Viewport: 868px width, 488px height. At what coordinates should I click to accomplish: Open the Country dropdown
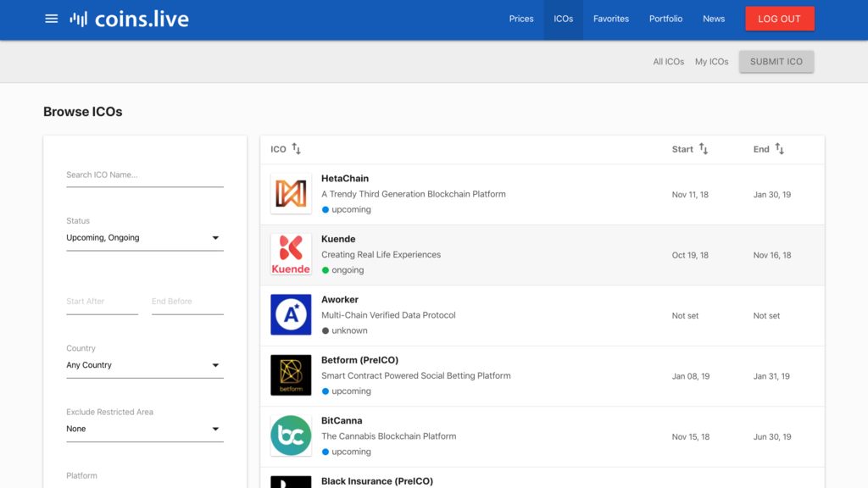point(144,365)
